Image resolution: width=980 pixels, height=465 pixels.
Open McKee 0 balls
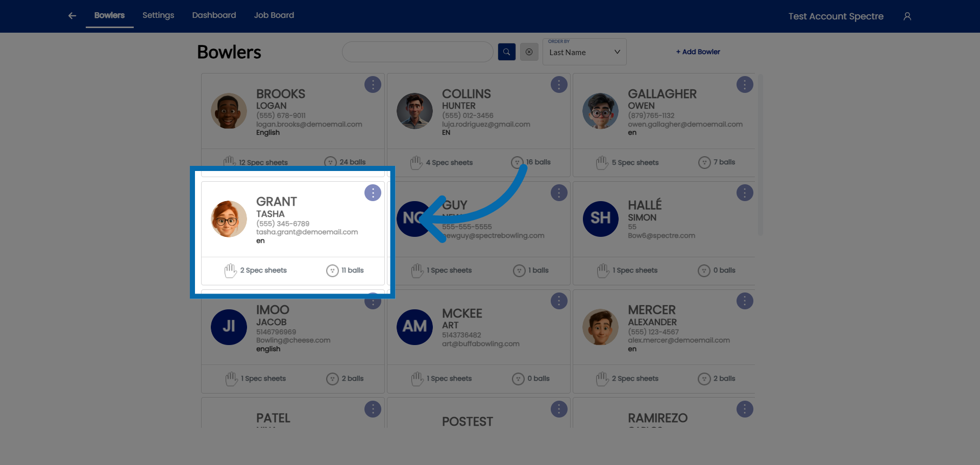click(531, 379)
